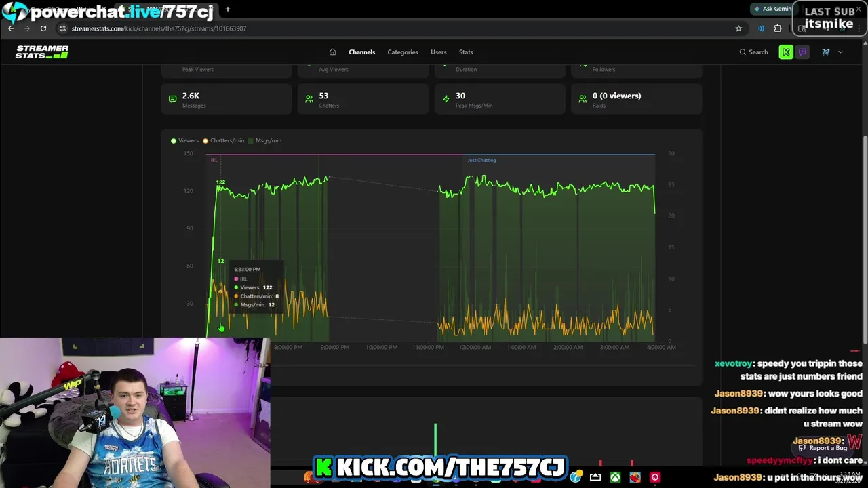Click the taskbar icon right of Xbox
Viewport: 868px width, 488px height.
click(635, 477)
